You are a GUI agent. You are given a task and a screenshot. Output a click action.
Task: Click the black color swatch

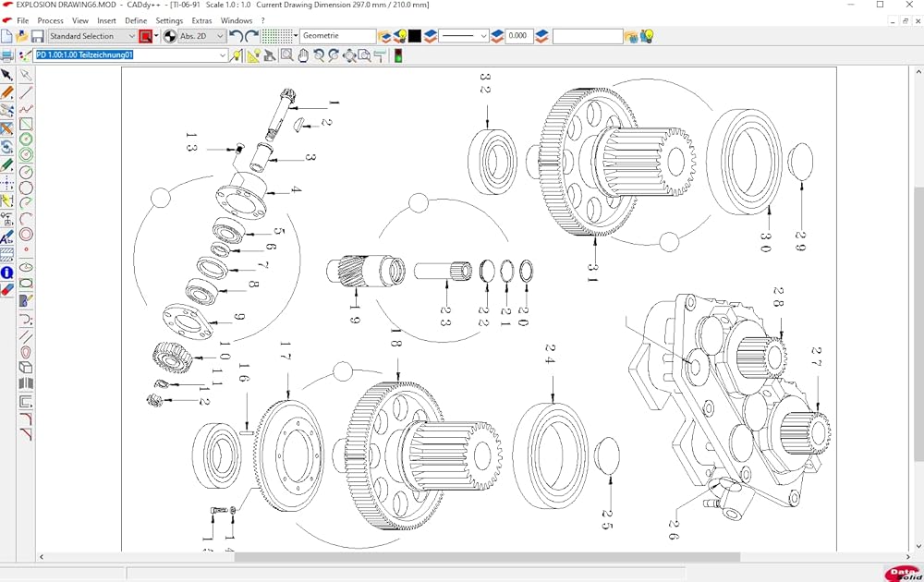pyautogui.click(x=415, y=36)
